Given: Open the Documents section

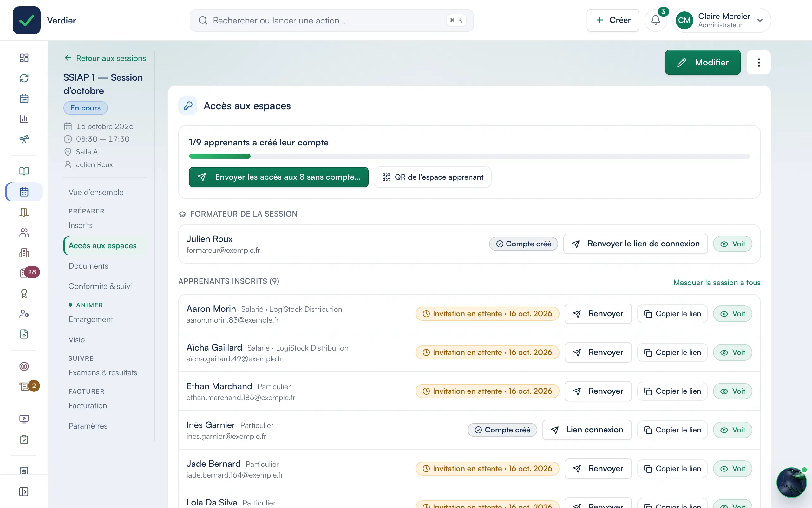Looking at the screenshot, I should tap(88, 266).
